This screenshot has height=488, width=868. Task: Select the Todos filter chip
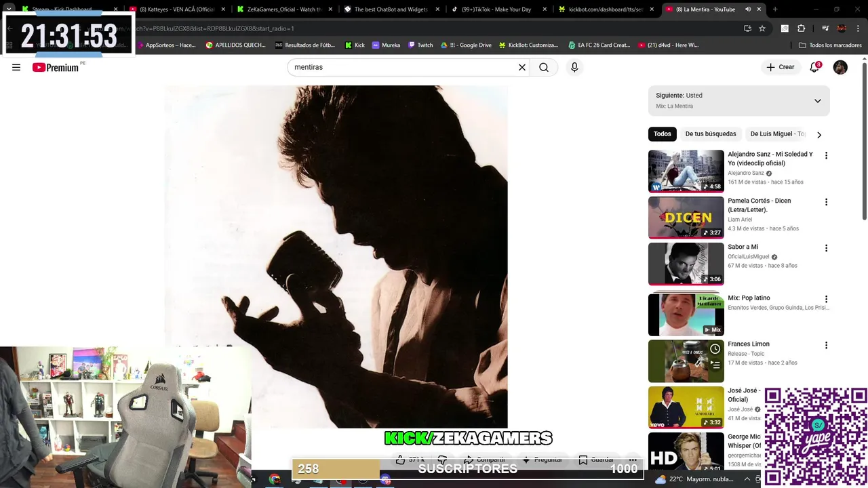[663, 134]
